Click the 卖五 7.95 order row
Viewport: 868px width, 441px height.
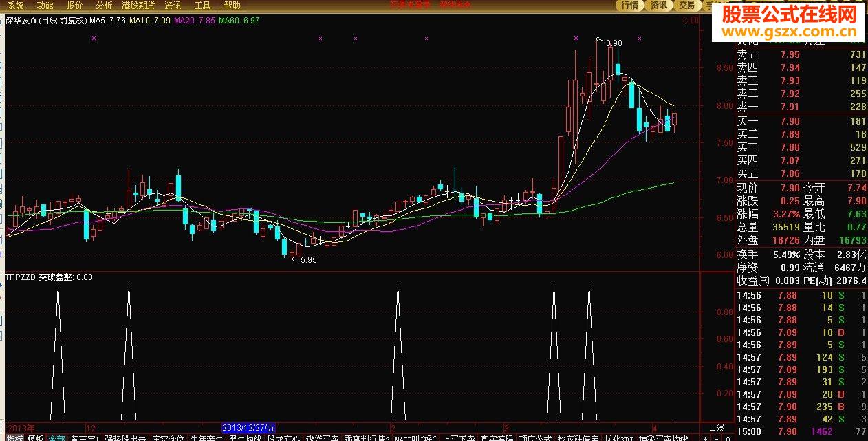[x=801, y=54]
